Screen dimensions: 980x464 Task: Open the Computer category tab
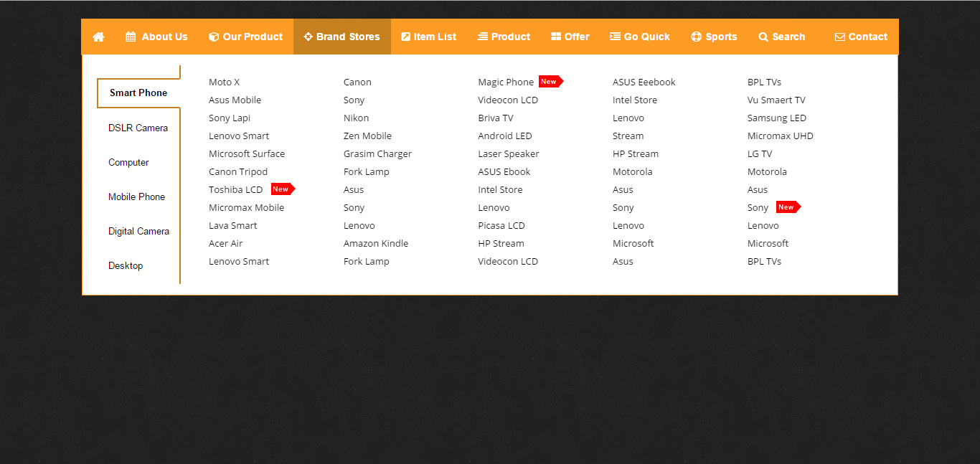click(x=129, y=162)
